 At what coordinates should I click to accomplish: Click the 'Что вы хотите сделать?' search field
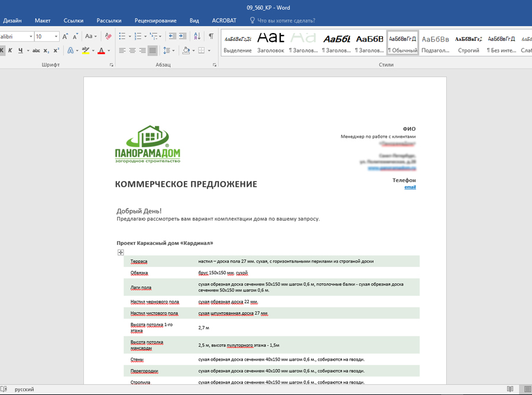(286, 20)
